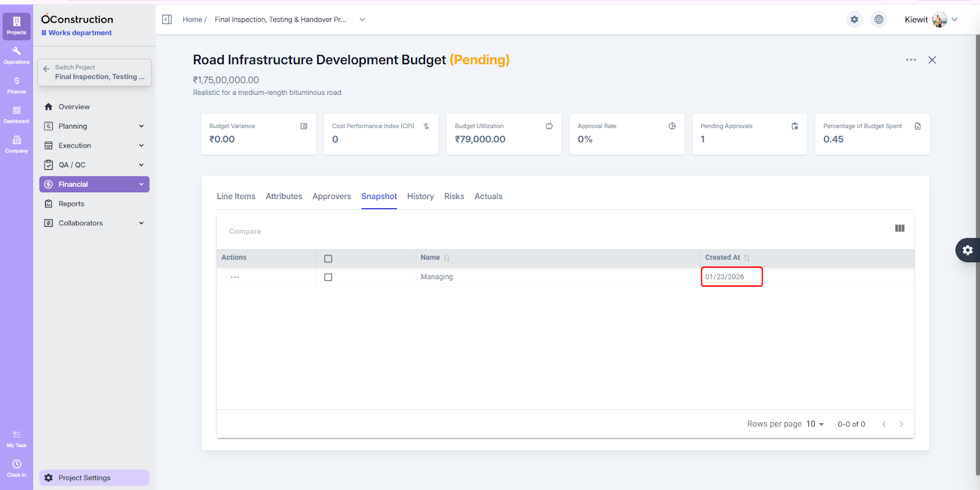Click the OConstruction logo
This screenshot has height=490, width=980.
[77, 20]
